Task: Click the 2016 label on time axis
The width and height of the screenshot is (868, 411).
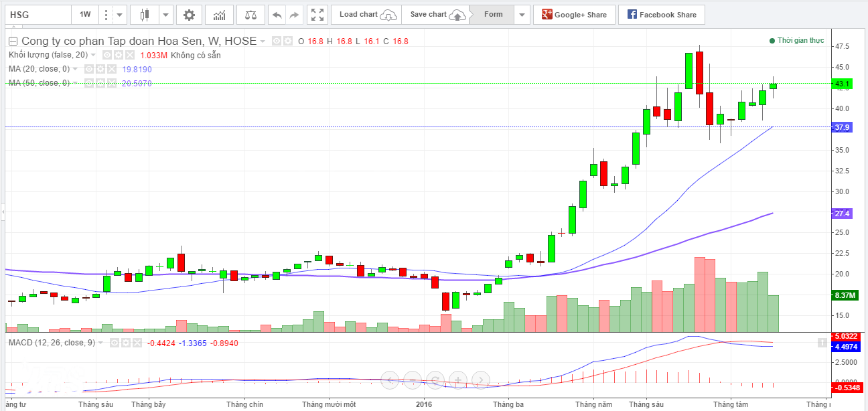Action: (425, 404)
